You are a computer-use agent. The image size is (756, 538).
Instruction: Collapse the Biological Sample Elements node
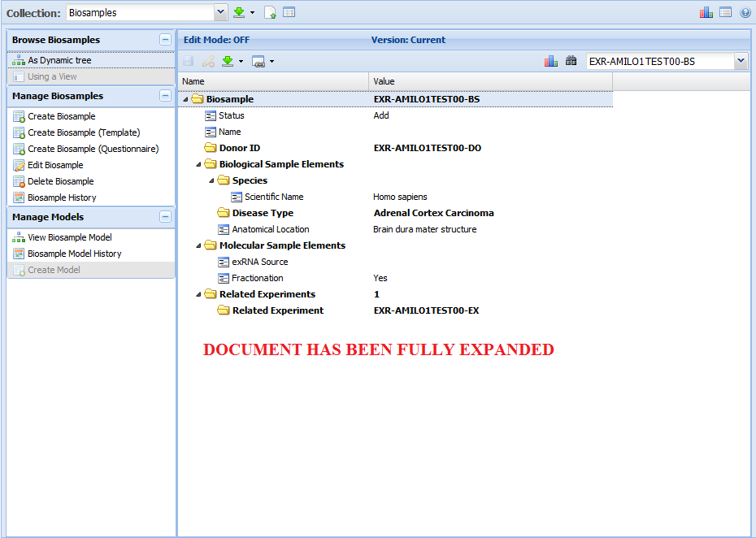(x=199, y=164)
